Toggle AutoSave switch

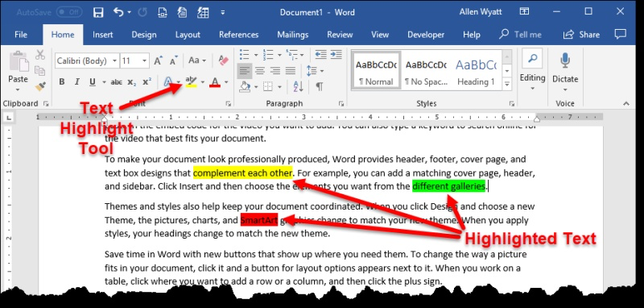[68, 12]
